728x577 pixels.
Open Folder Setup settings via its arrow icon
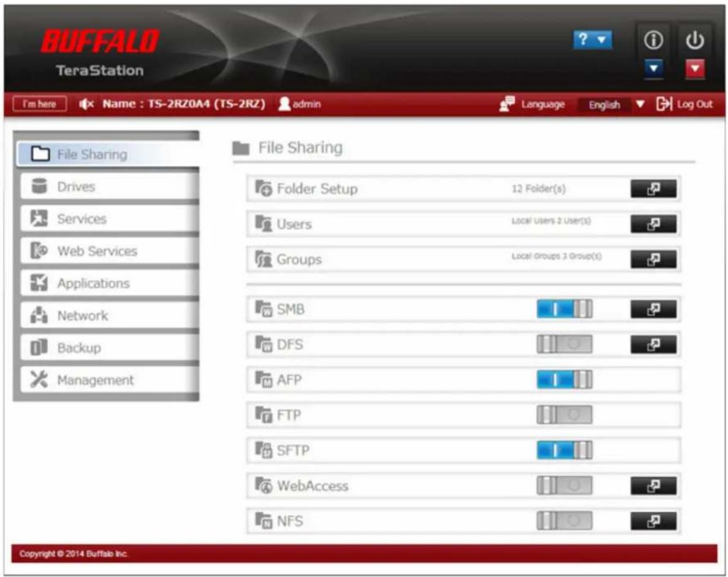click(653, 188)
